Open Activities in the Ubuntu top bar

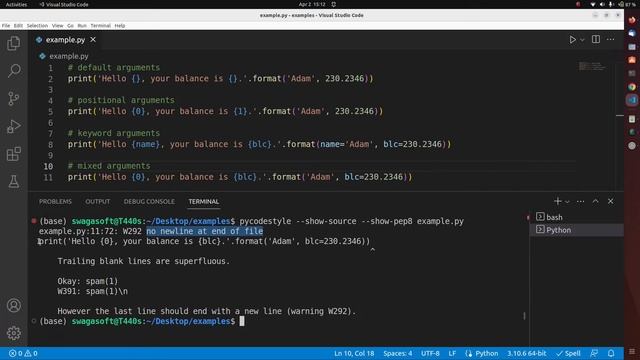click(x=16, y=4)
